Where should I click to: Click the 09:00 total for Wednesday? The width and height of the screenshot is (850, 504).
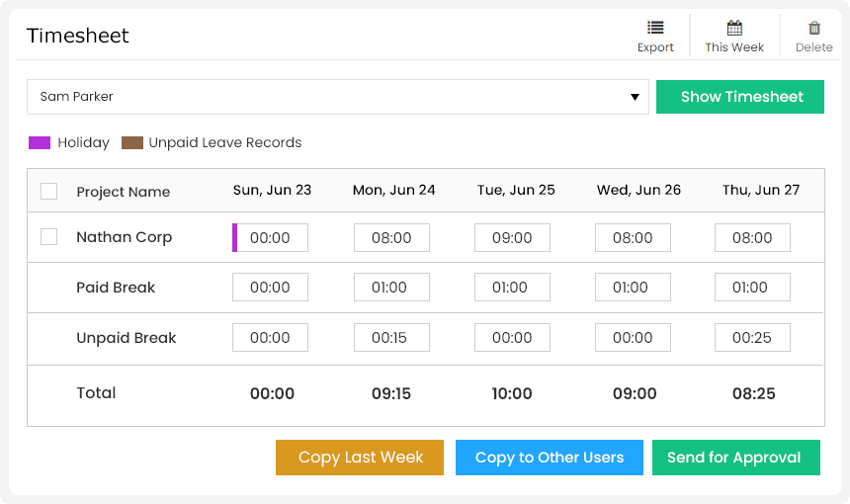click(635, 393)
